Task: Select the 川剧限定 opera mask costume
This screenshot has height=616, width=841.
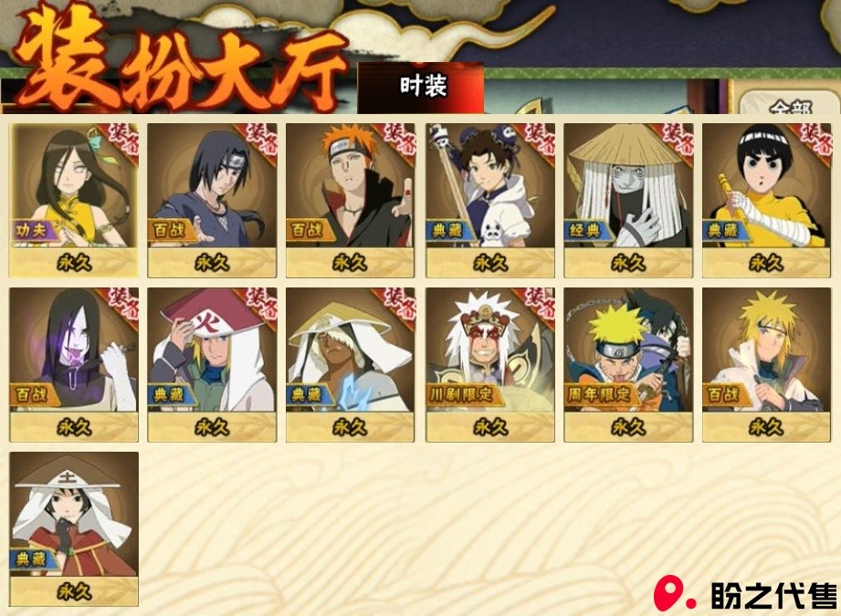Action: (490, 364)
